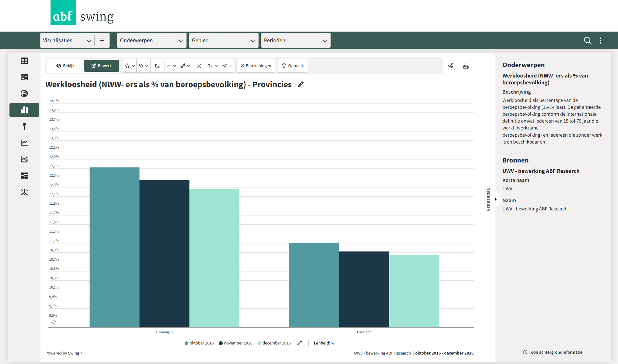Image resolution: width=618 pixels, height=364 pixels.
Task: Click the shuffle swap-axes icon
Action: [x=199, y=66]
